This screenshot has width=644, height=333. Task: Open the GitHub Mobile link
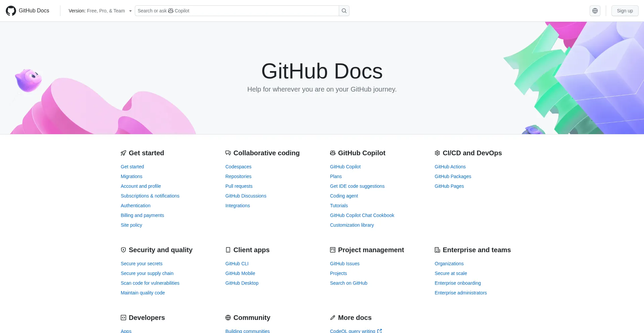[x=240, y=273]
